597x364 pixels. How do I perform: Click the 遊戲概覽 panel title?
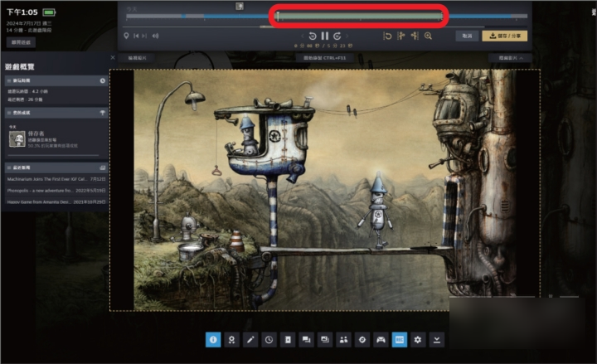tap(20, 66)
